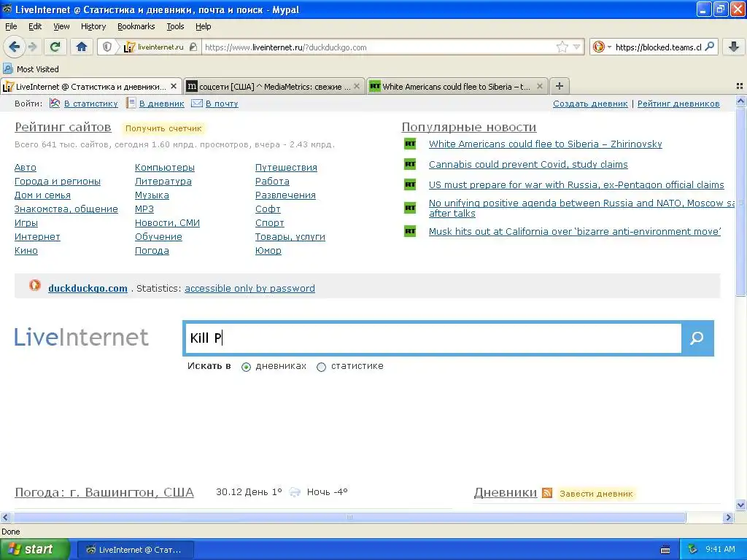This screenshot has height=560, width=747.
Task: Open the History menu
Action: pyautogui.click(x=93, y=26)
